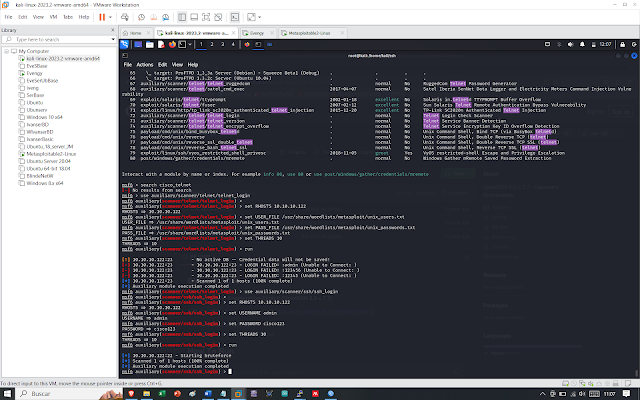Close the kali-linux VM tab
Screen dimensions: 640x400
233,33
